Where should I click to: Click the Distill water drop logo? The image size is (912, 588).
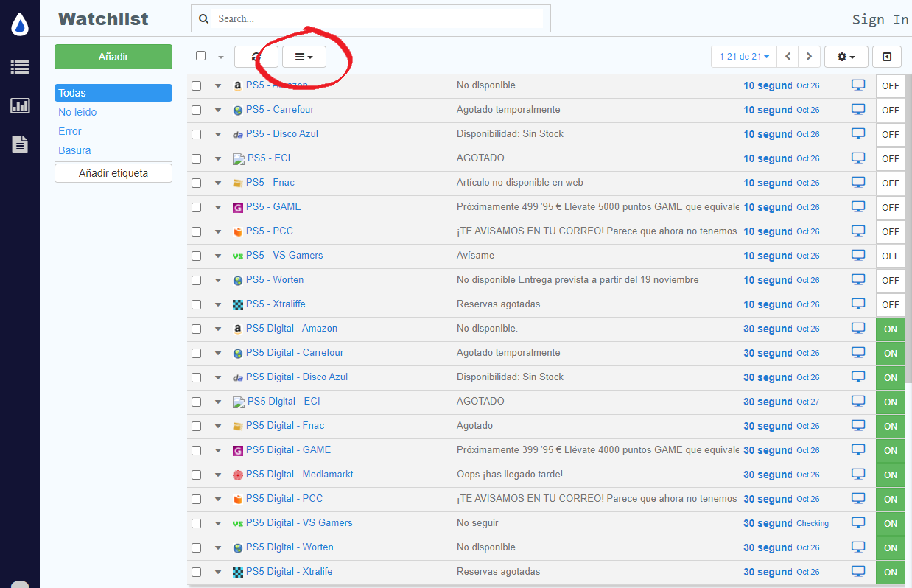[x=20, y=25]
